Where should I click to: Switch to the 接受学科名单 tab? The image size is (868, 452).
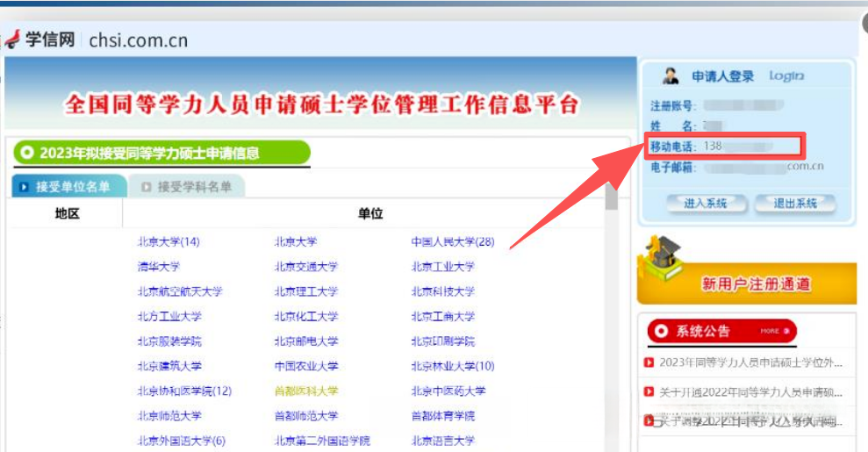tap(187, 186)
